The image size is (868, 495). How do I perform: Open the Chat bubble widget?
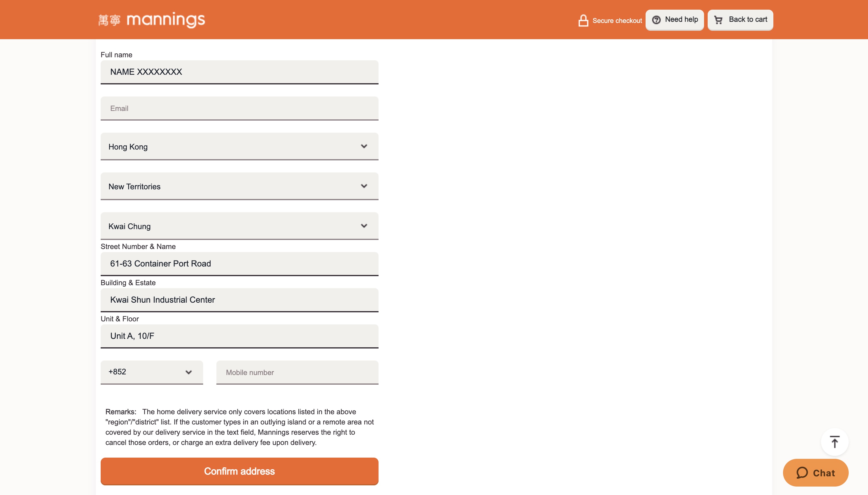point(816,473)
